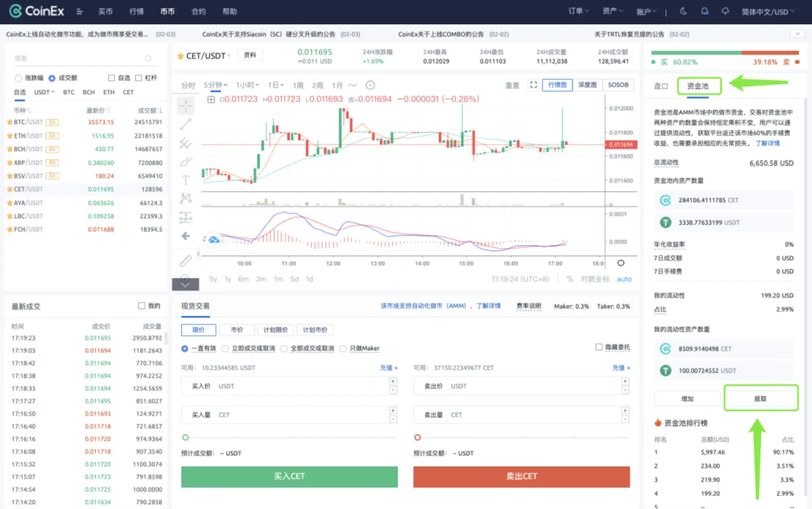This screenshot has width=812, height=509.
Task: Select the pattern drawing tool
Action: point(185,198)
